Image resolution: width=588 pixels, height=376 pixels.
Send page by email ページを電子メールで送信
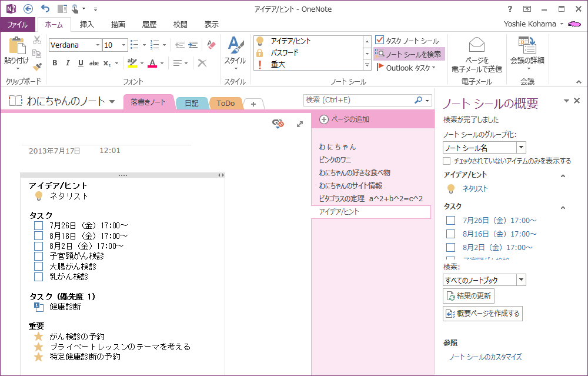[477, 55]
